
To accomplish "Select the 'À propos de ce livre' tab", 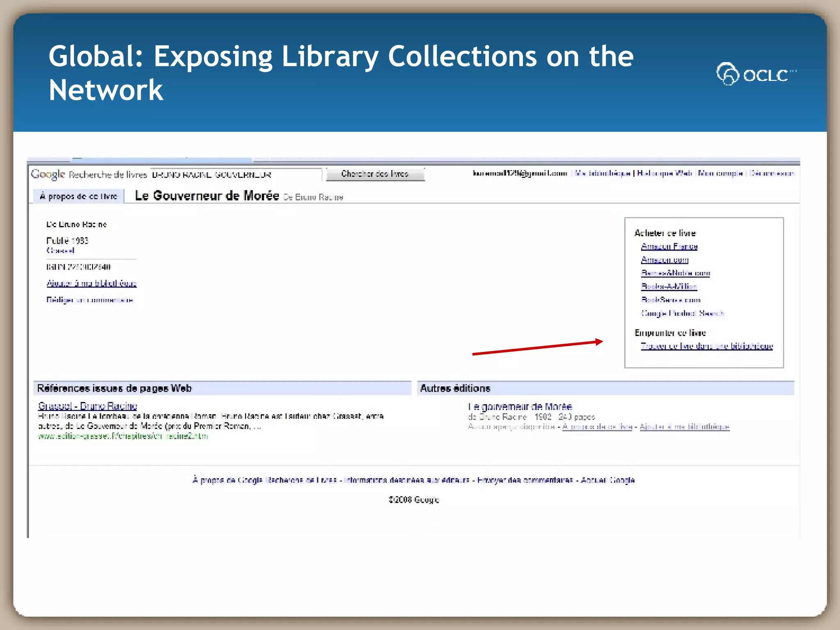I will pyautogui.click(x=78, y=196).
